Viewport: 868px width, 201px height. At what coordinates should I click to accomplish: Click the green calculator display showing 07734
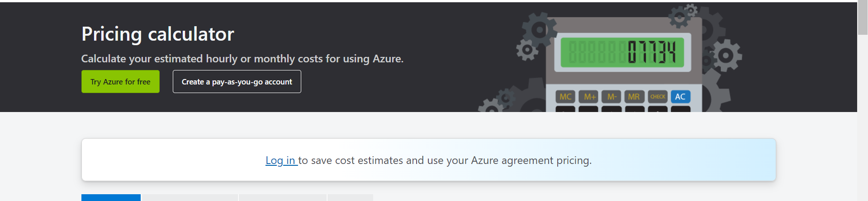pyautogui.click(x=623, y=52)
